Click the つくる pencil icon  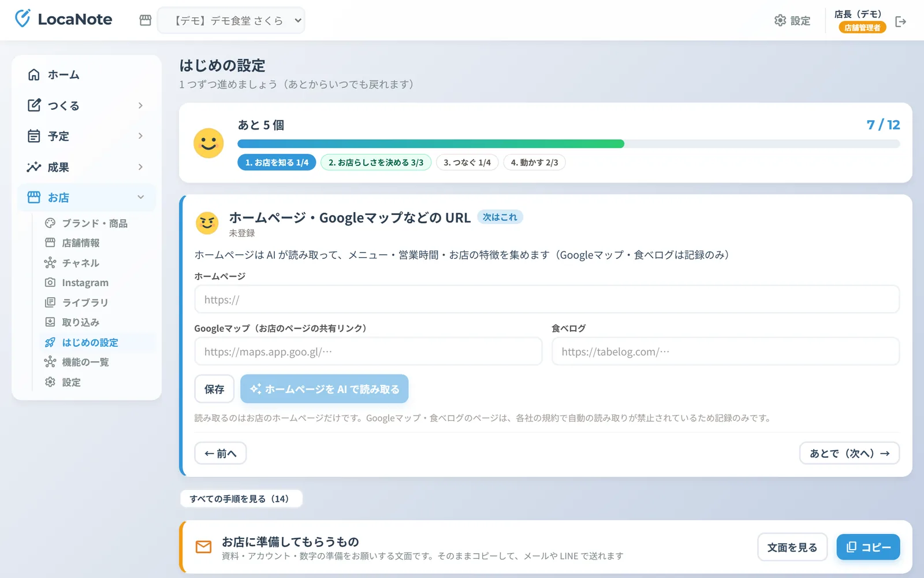tap(34, 105)
